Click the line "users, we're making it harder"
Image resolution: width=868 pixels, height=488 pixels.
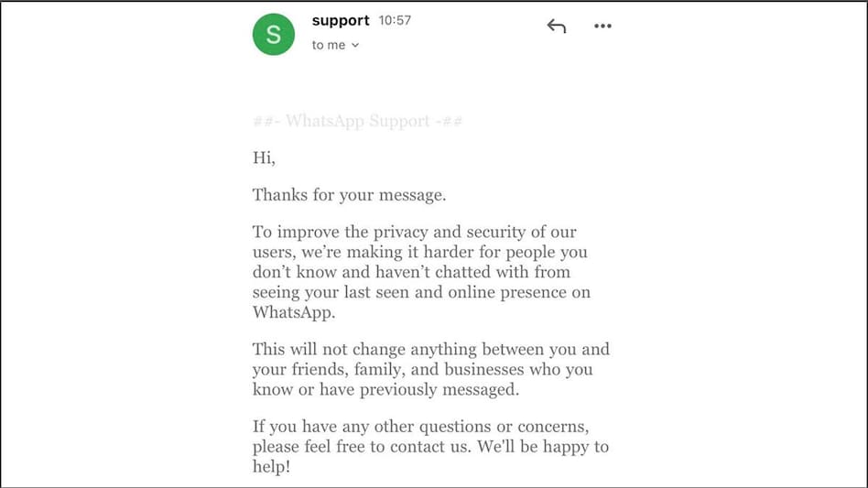420,252
